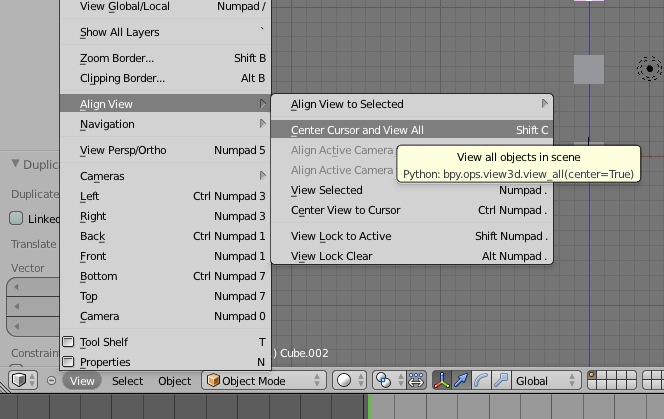Toggle the Tool Shelf checkbox

(x=68, y=341)
